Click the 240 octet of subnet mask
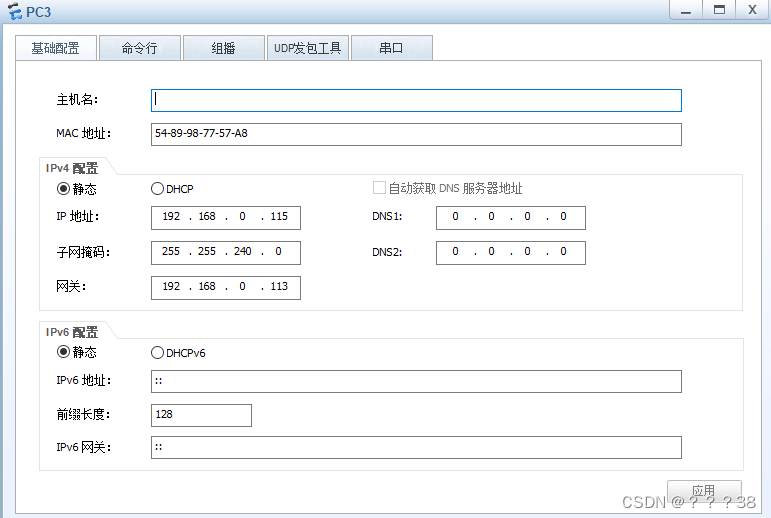 click(242, 251)
